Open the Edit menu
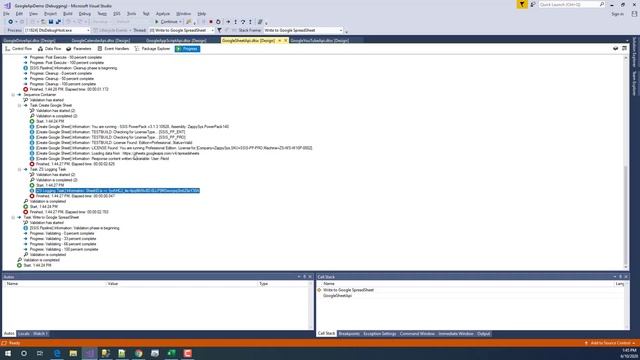This screenshot has height=360, width=640. click(x=19, y=13)
